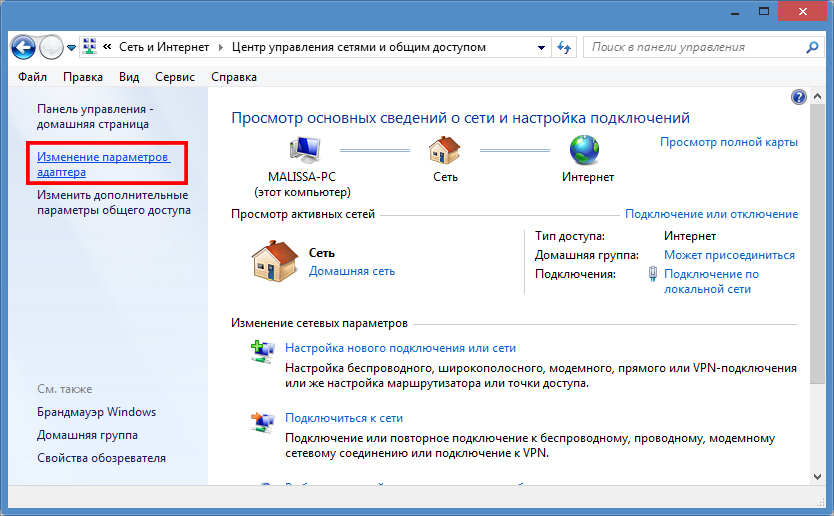Open Изменить дополнительные параметры общего доступа
This screenshot has width=834, height=516.
[x=114, y=203]
